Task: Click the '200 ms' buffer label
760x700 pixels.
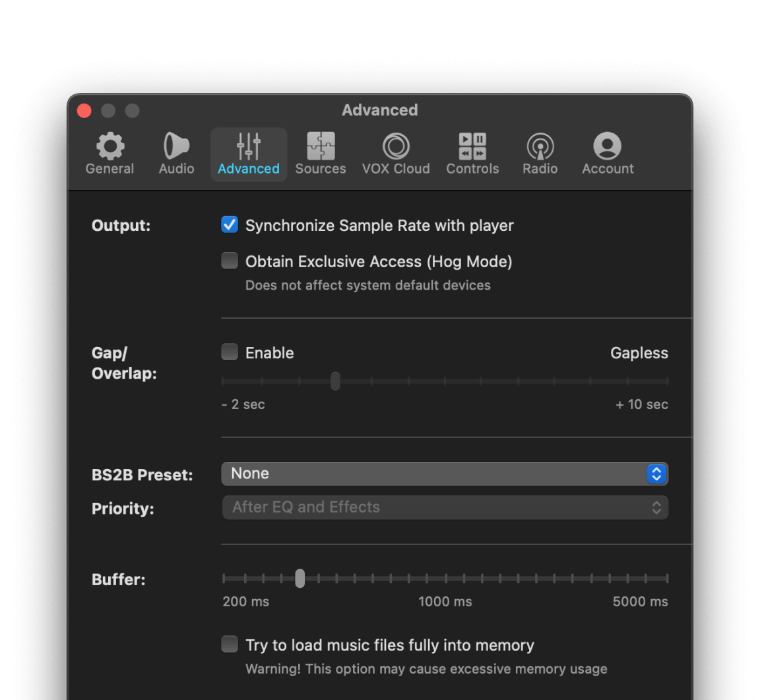Action: coord(245,602)
